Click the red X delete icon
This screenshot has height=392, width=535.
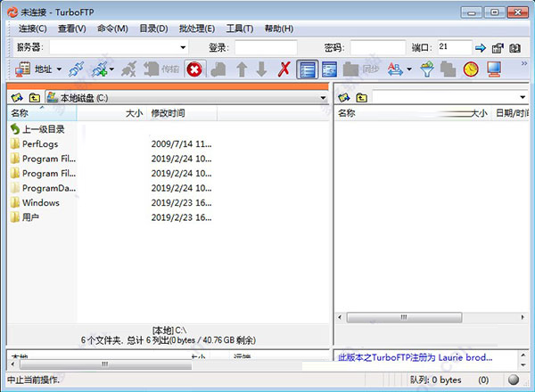click(284, 69)
